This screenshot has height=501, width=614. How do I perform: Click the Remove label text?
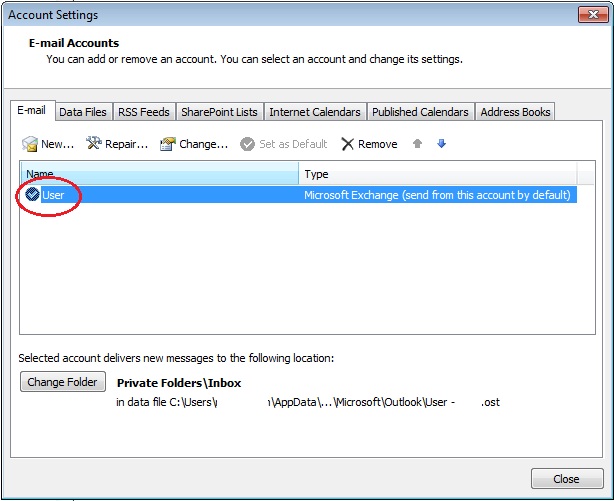click(x=377, y=144)
